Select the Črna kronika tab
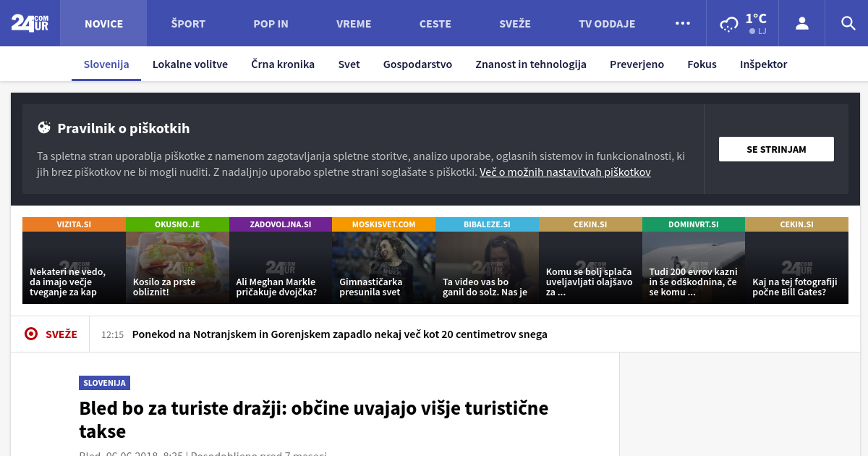The image size is (868, 456). click(283, 64)
